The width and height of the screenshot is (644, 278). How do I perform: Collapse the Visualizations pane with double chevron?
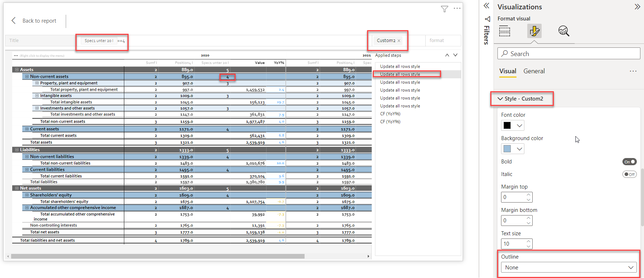(x=637, y=7)
